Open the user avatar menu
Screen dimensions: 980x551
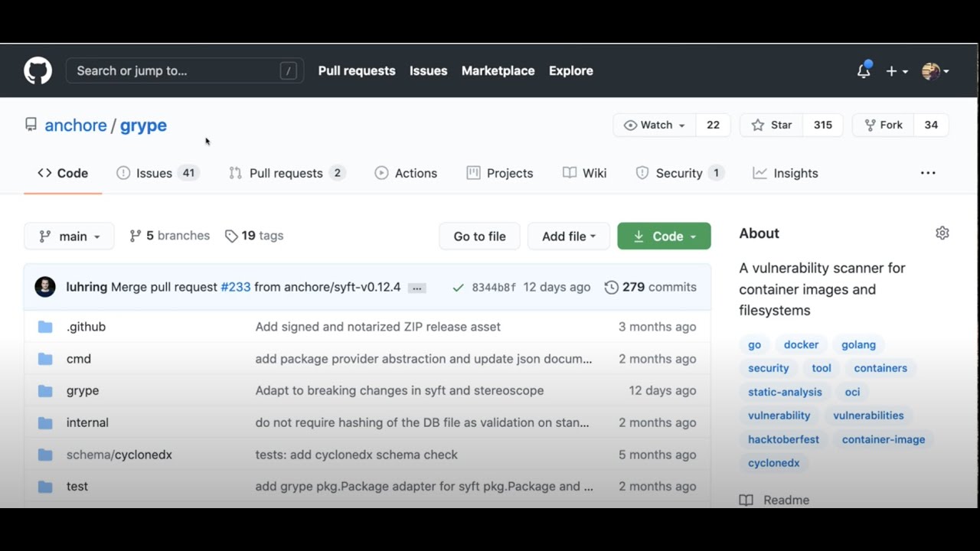pos(936,71)
